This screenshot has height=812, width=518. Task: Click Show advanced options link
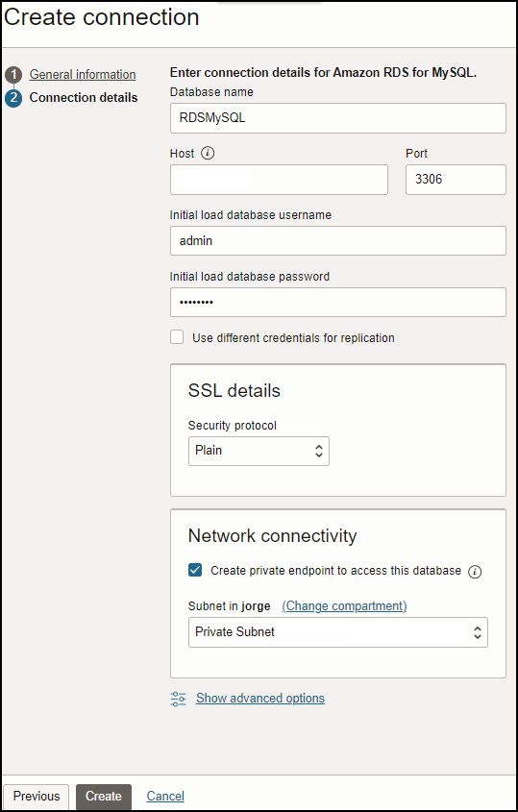click(x=260, y=698)
